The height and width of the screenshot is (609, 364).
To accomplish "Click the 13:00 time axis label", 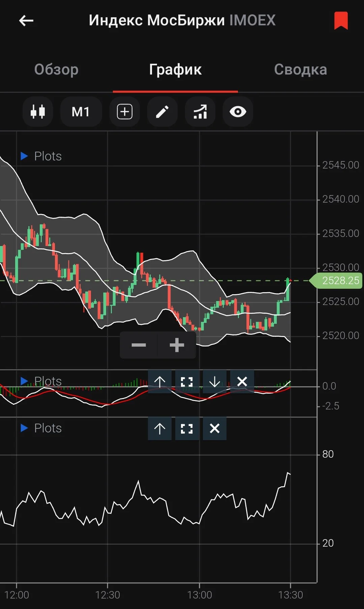I will click(200, 595).
